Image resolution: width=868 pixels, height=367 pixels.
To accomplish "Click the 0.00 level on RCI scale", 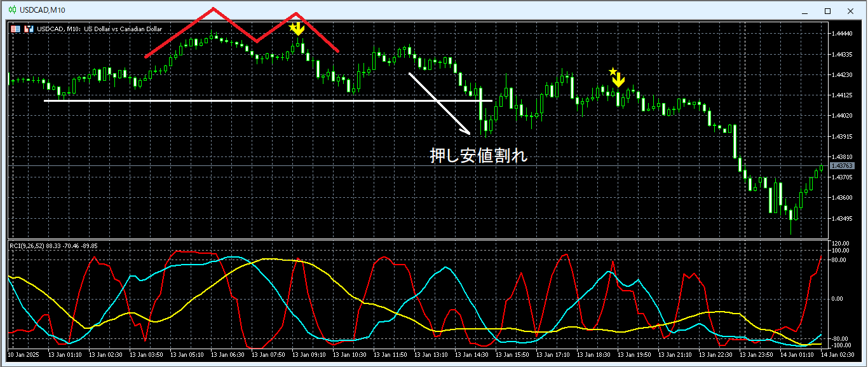I will click(837, 299).
